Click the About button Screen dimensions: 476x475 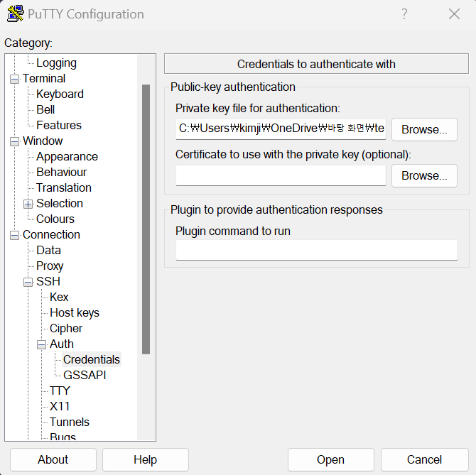(53, 459)
